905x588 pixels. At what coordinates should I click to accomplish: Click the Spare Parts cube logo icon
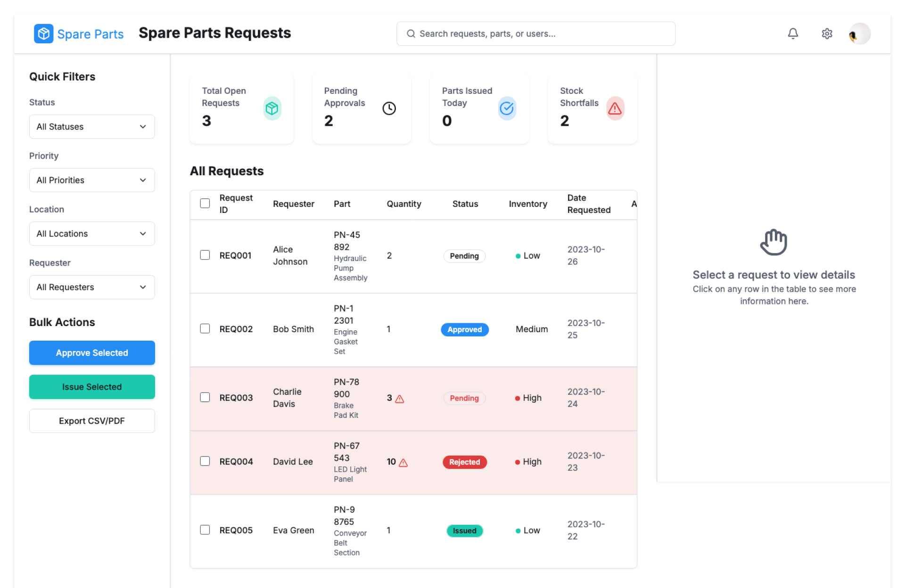pyautogui.click(x=43, y=33)
